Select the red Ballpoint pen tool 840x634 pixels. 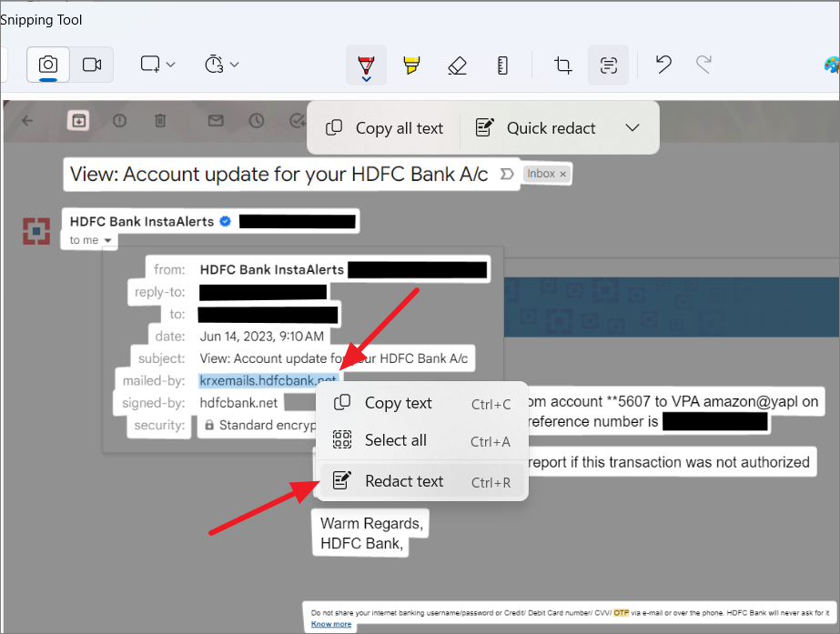point(367,65)
